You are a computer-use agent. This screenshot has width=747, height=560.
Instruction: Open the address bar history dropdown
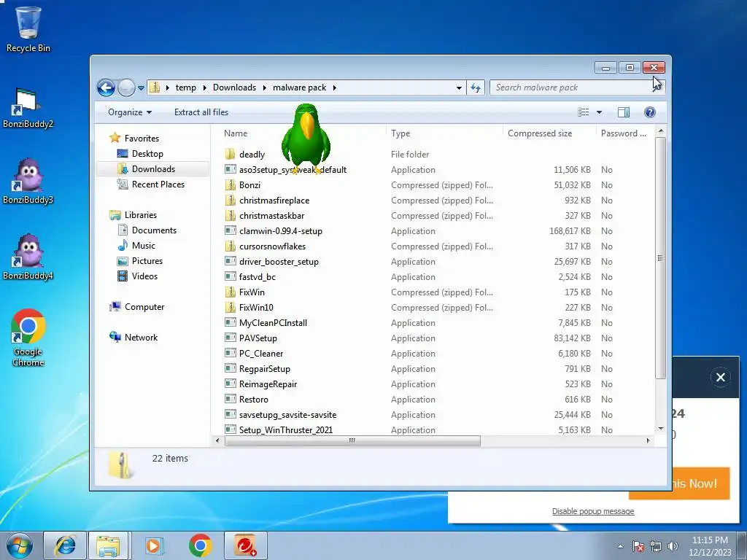[459, 87]
